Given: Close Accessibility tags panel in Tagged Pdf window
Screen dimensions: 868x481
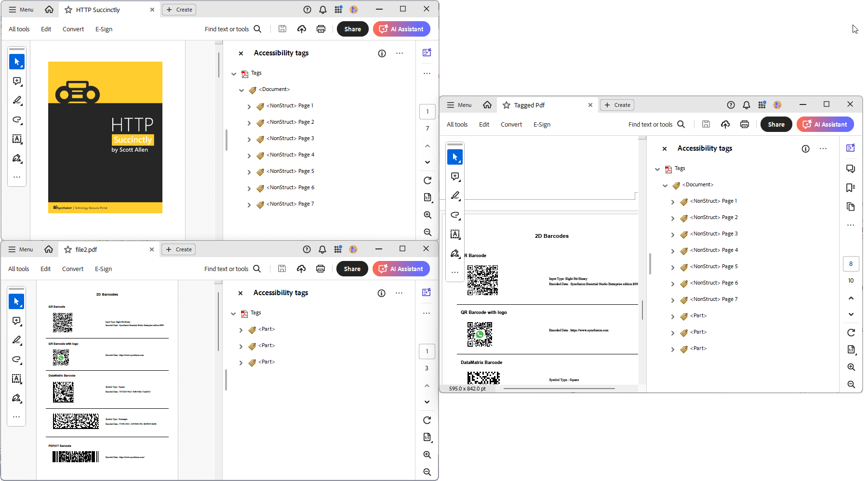Looking at the screenshot, I should (x=665, y=149).
